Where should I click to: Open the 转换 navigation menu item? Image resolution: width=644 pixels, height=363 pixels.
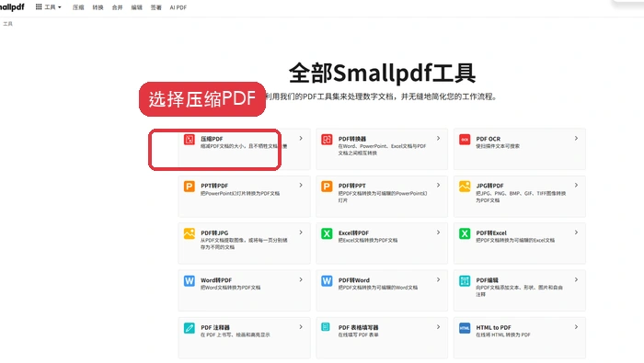(x=98, y=7)
